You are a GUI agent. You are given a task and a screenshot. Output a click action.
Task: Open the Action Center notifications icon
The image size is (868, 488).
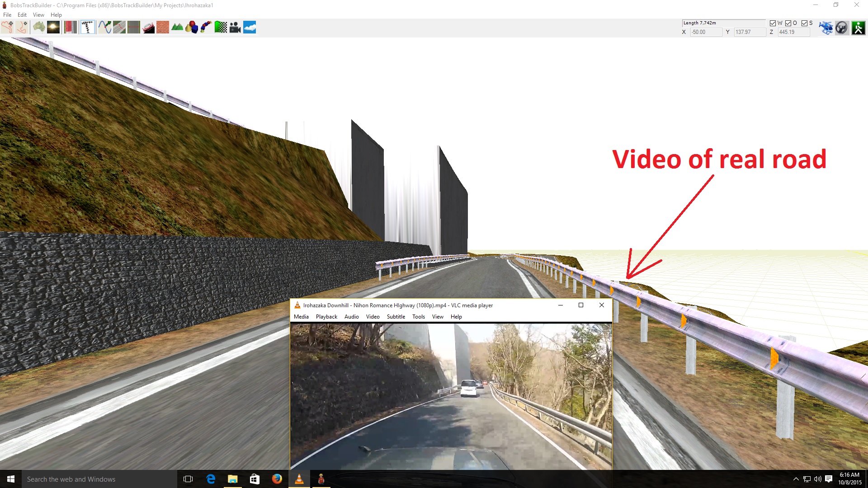[829, 479]
